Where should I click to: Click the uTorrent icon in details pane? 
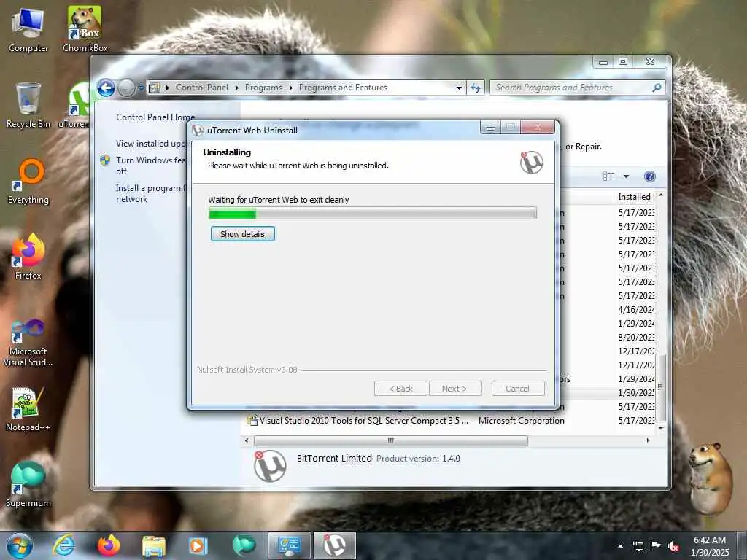(x=270, y=466)
